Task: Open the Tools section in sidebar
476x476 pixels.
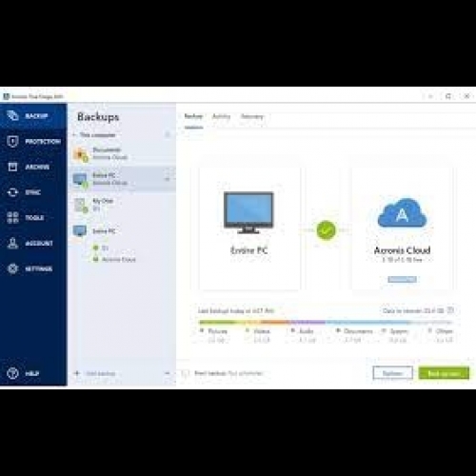Action: tap(33, 217)
